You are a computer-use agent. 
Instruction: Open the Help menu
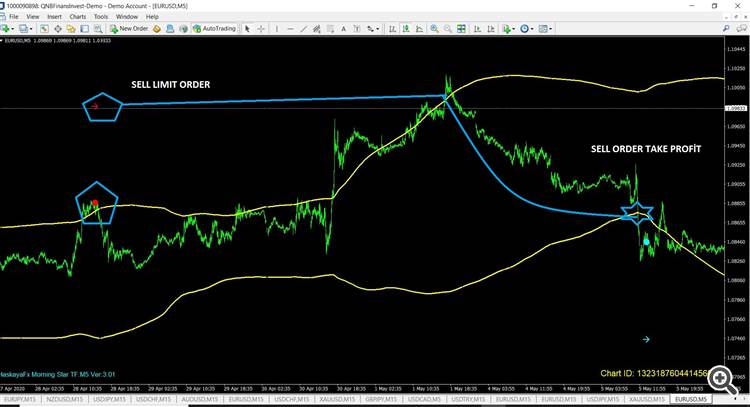pos(152,17)
